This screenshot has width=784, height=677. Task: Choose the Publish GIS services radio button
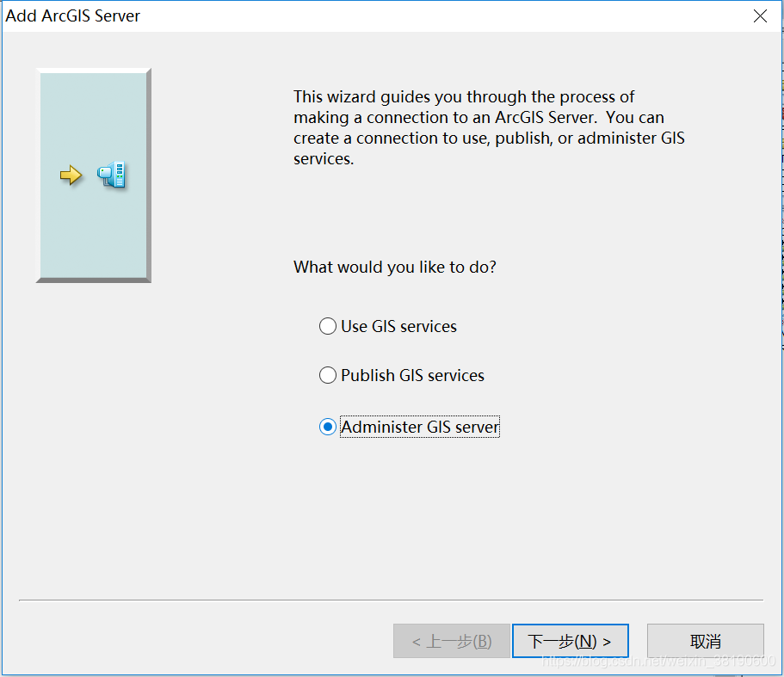328,376
